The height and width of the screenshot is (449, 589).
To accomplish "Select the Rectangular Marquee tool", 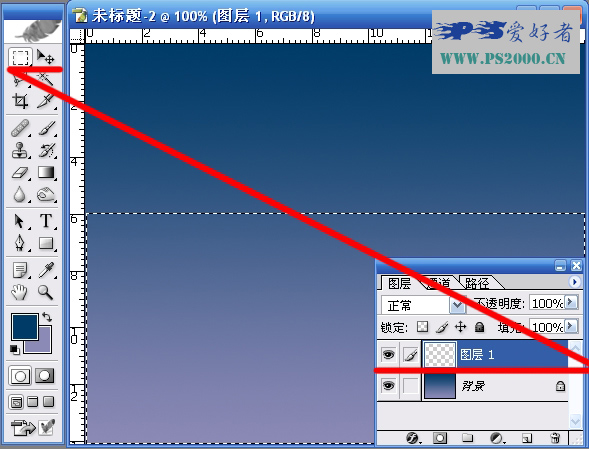I will tap(20, 57).
